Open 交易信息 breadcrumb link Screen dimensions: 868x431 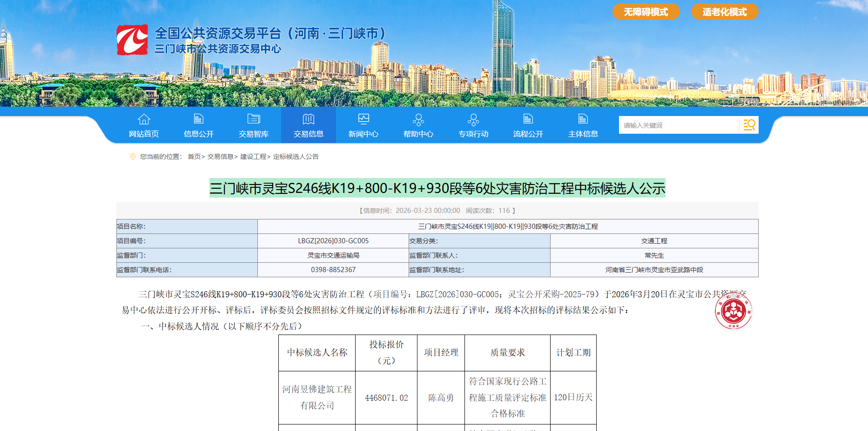220,157
